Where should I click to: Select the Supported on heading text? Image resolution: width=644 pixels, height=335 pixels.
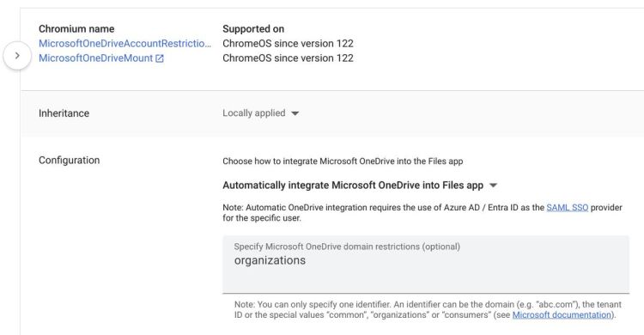tap(253, 28)
